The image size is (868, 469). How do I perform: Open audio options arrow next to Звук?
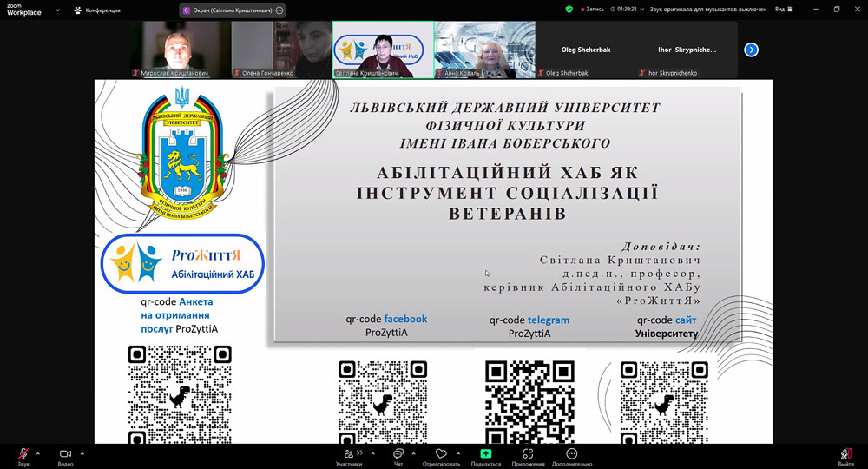37,453
